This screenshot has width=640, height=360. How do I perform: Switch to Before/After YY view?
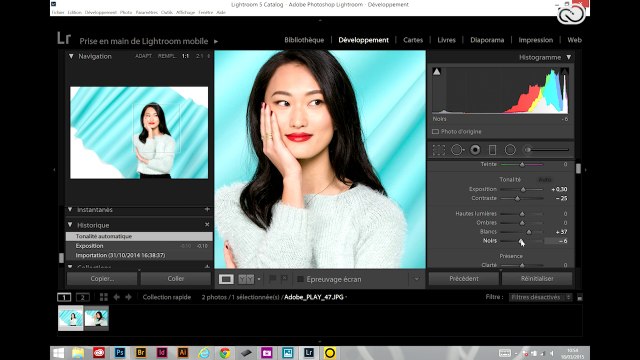pos(246,279)
